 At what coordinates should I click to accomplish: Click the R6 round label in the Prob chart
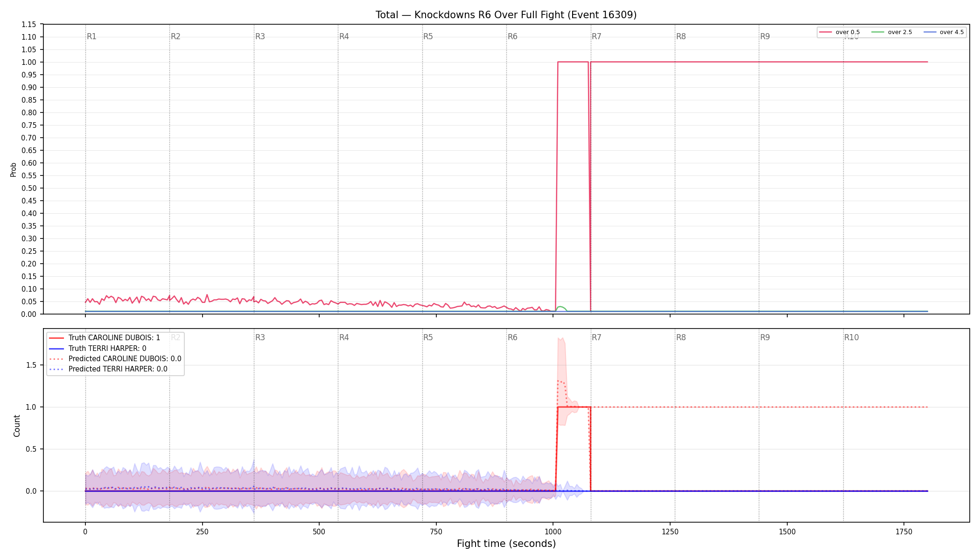pos(512,36)
